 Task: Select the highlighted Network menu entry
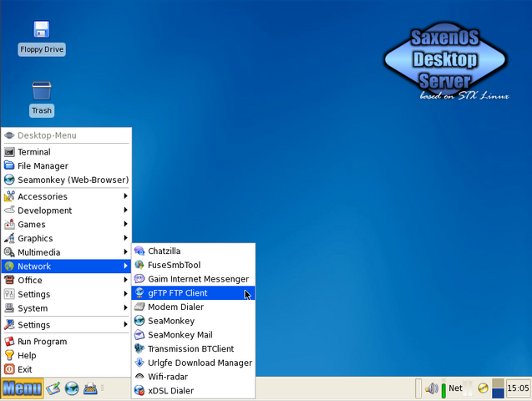tap(66, 266)
